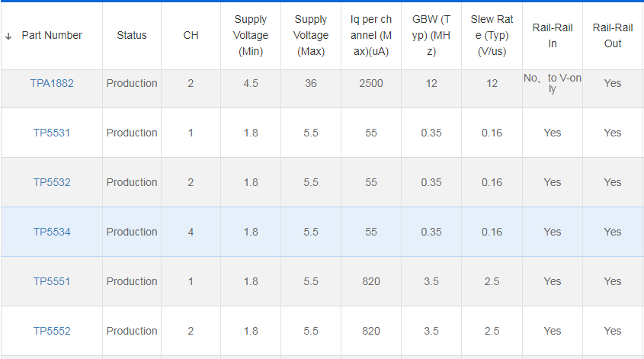644x359 pixels.
Task: Select the 2500 Iq cell for TPA1882
Action: pyautogui.click(x=371, y=83)
